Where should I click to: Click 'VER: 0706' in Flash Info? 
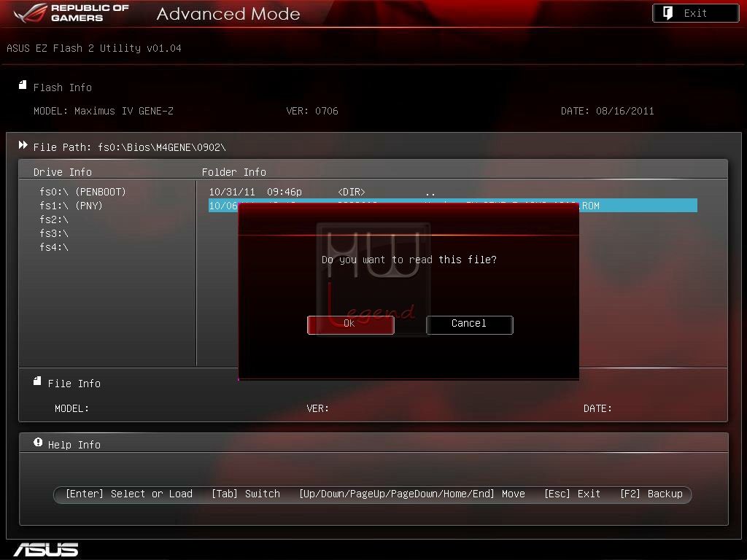[x=312, y=111]
